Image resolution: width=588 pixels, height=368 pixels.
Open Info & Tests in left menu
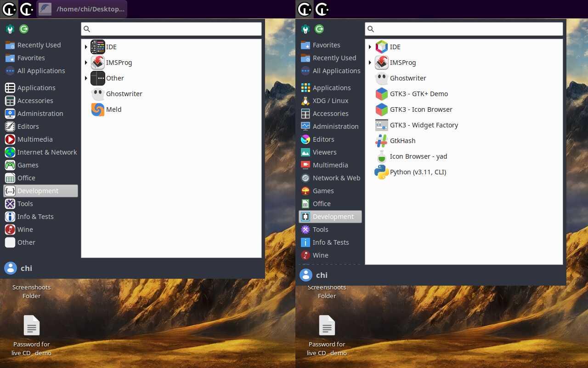(41, 217)
